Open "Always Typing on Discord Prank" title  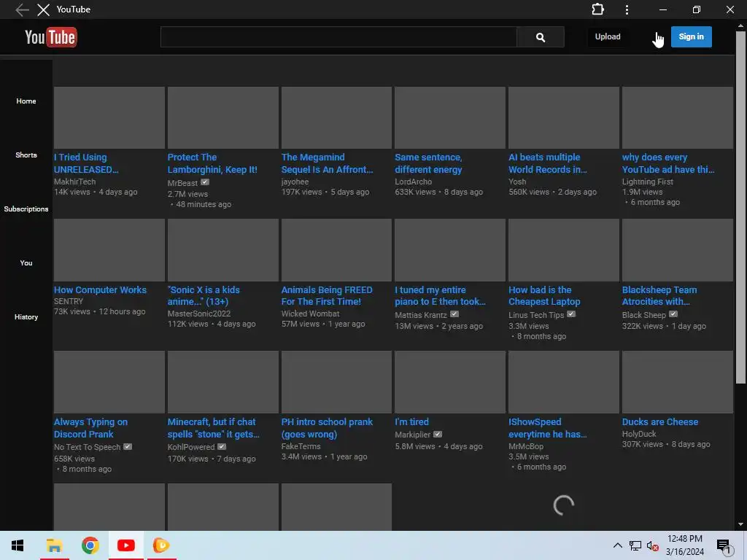(90, 428)
